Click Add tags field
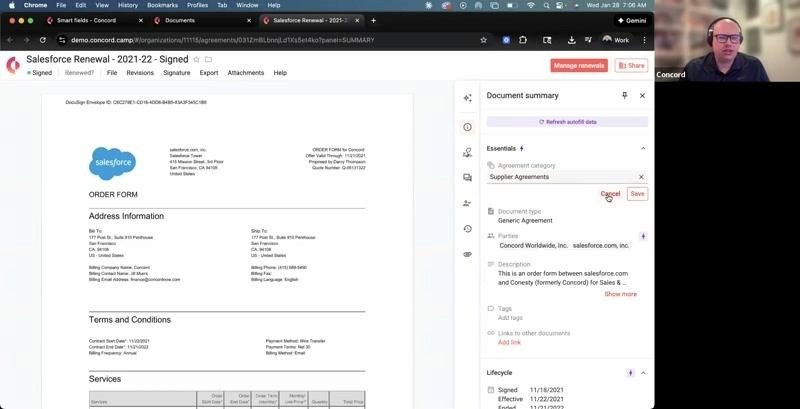Screen dimensions: 800x409 [510, 318]
